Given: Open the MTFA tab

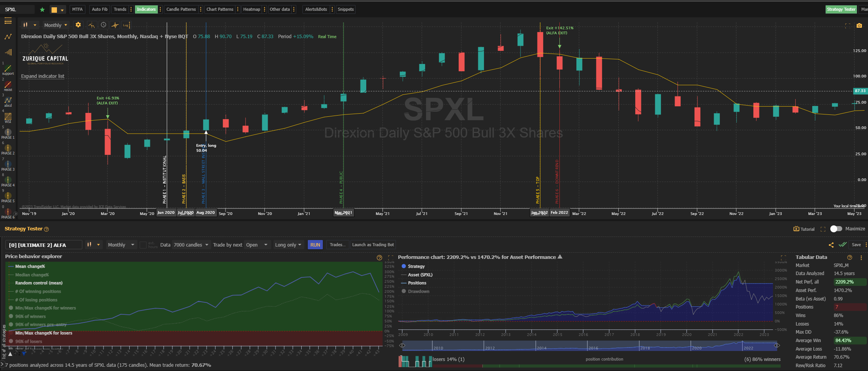Looking at the screenshot, I should pyautogui.click(x=77, y=9).
